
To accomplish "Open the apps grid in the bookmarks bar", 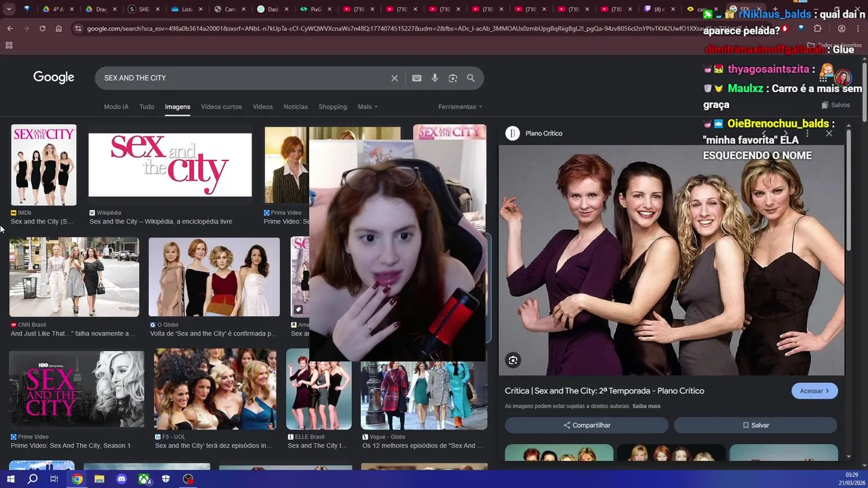I will click(9, 45).
